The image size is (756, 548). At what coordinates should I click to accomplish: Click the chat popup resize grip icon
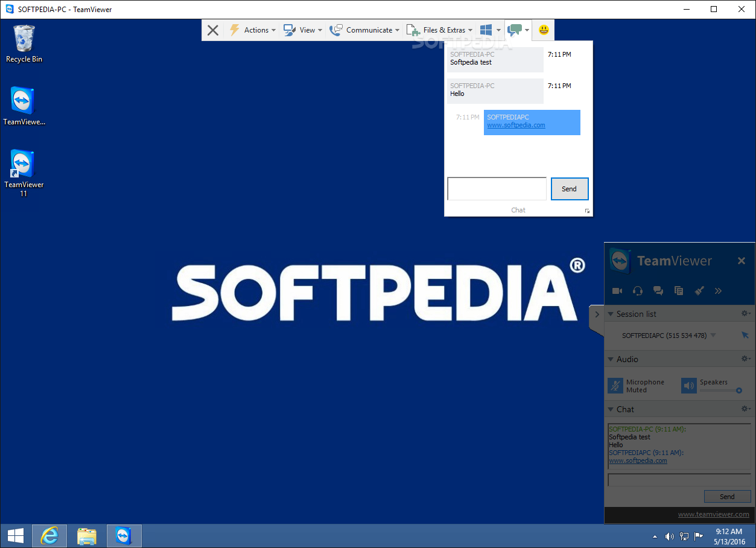(587, 211)
